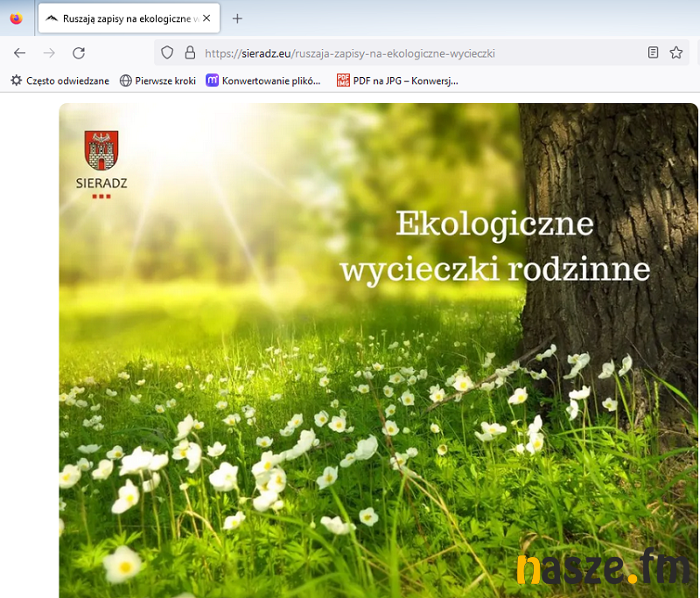Image resolution: width=700 pixels, height=598 pixels.
Task: Open the 'PDF na JPG – Konwersj...' bookmark
Action: click(x=397, y=80)
